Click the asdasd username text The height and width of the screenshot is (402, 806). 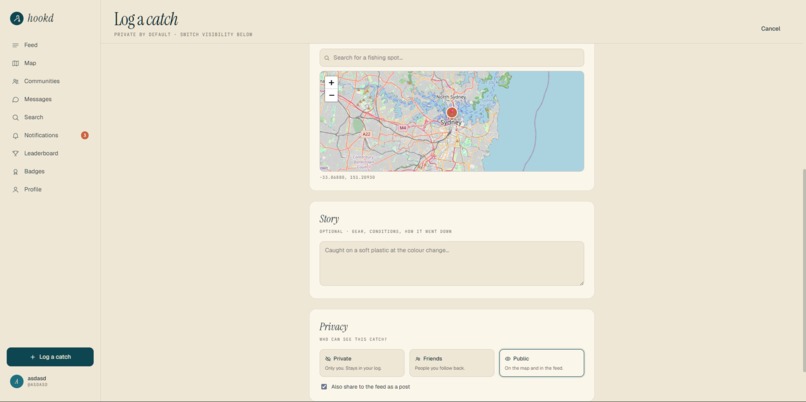point(37,378)
